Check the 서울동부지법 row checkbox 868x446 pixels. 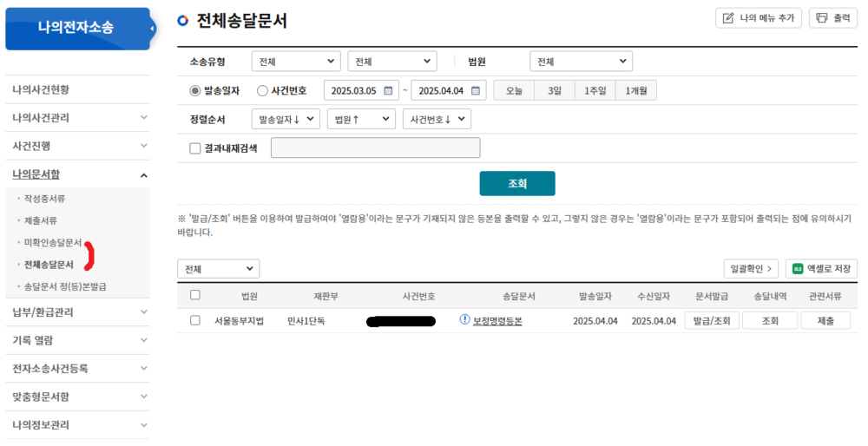pyautogui.click(x=194, y=320)
